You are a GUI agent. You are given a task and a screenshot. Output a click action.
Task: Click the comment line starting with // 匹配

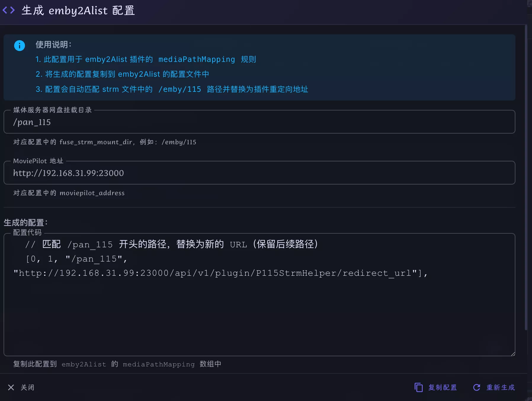click(x=171, y=244)
